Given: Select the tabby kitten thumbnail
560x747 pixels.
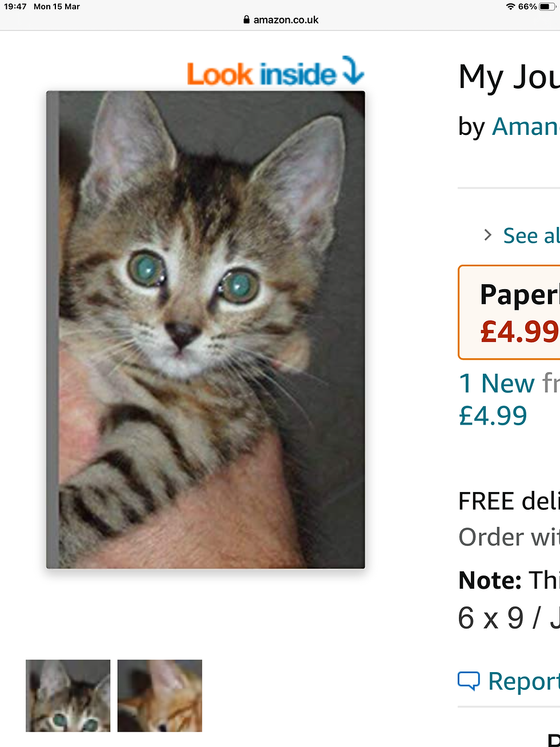Looking at the screenshot, I should [x=68, y=696].
